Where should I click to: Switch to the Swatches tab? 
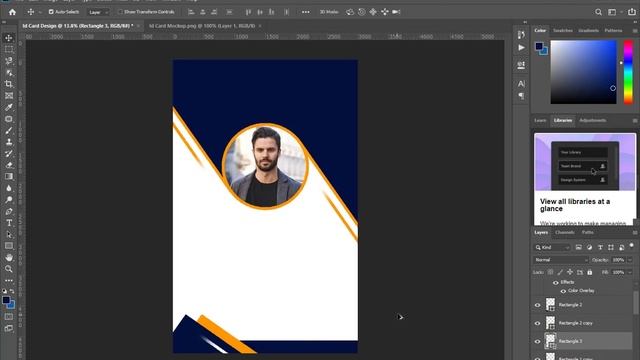563,31
